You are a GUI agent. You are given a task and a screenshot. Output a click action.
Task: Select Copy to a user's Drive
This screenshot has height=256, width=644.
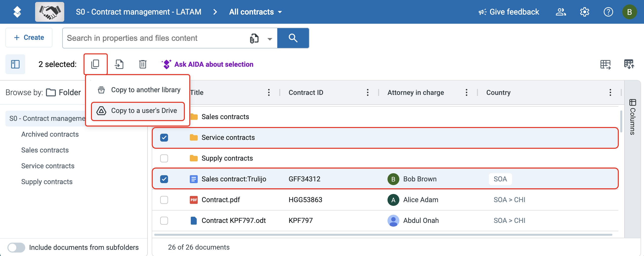(138, 110)
